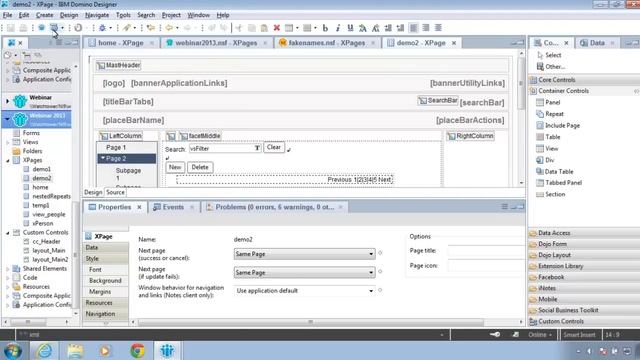
Task: Click the Cut icon in toolbar
Action: 239,28
